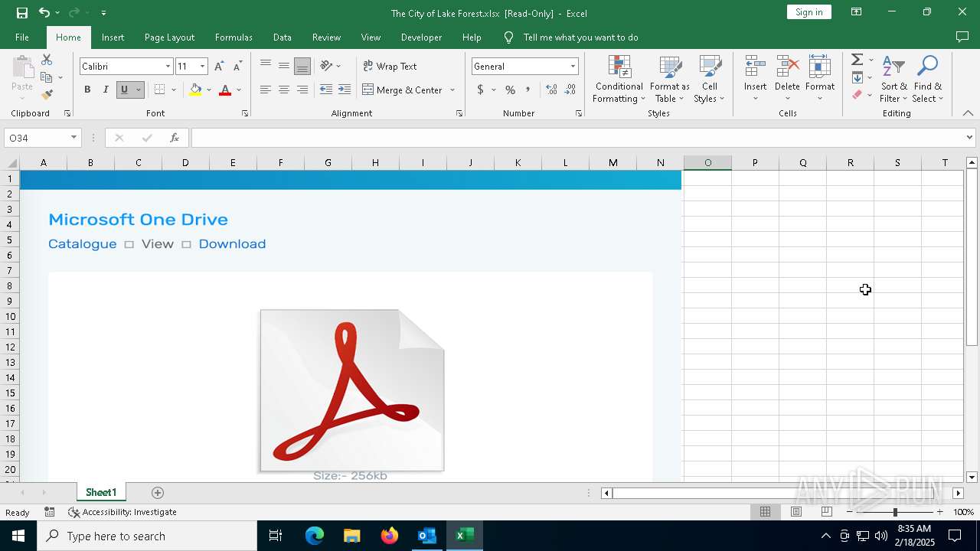This screenshot has width=980, height=551.
Task: Click the Clear eraser icon
Action: point(857,95)
